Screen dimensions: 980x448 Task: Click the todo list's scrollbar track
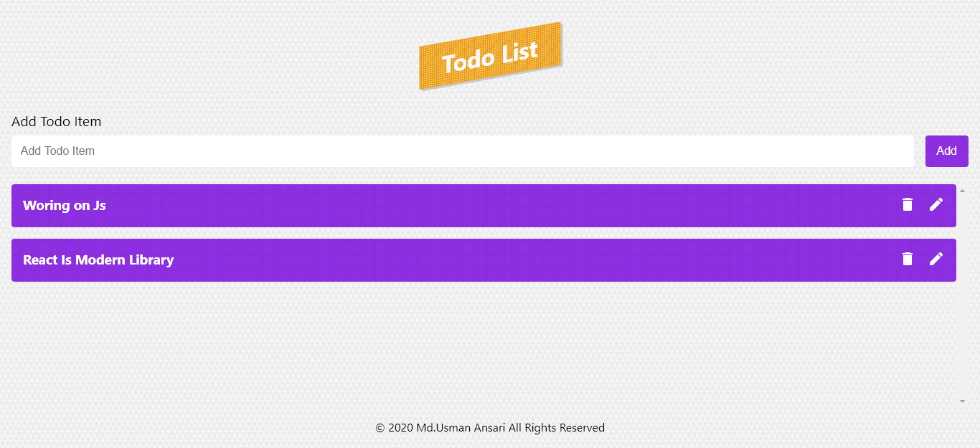point(962,301)
